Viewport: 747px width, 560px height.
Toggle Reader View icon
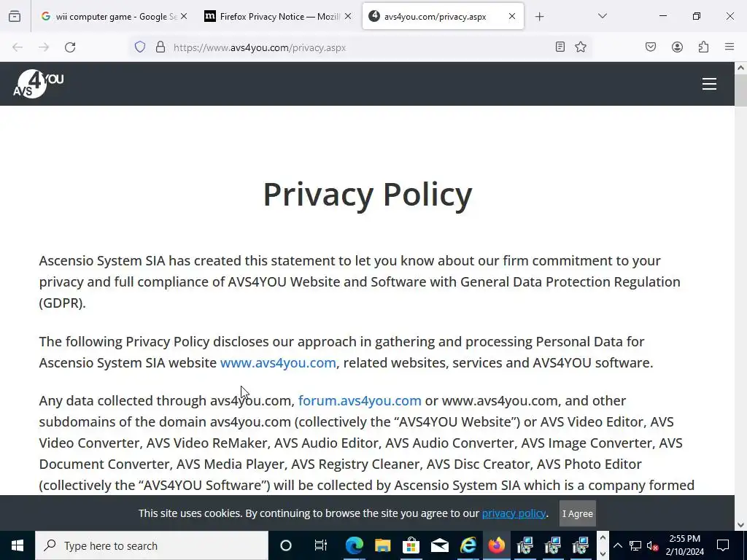pyautogui.click(x=560, y=47)
